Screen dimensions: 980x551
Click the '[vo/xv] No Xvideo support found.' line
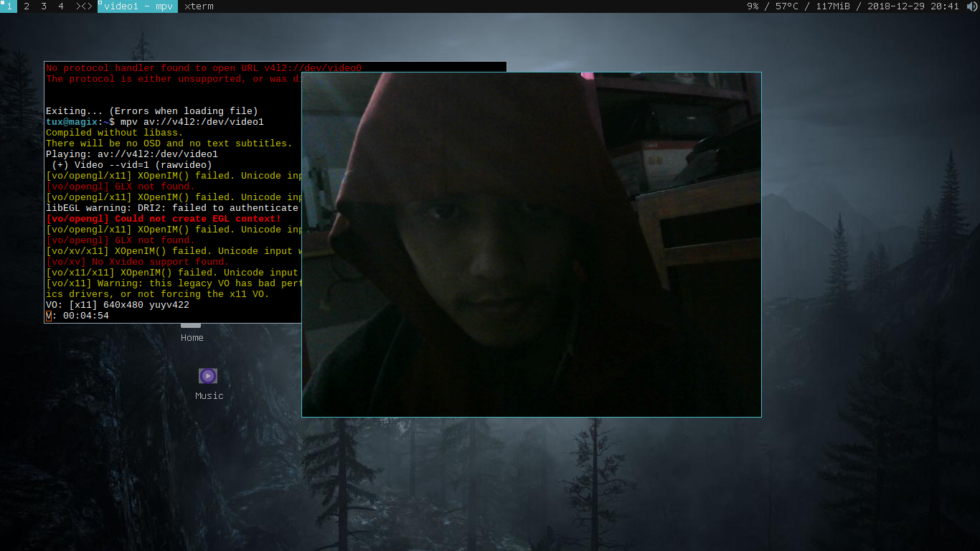click(x=138, y=262)
